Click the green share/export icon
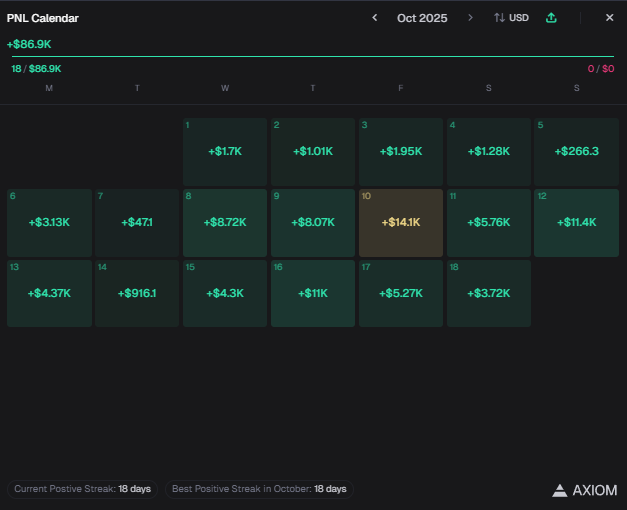 coord(551,18)
